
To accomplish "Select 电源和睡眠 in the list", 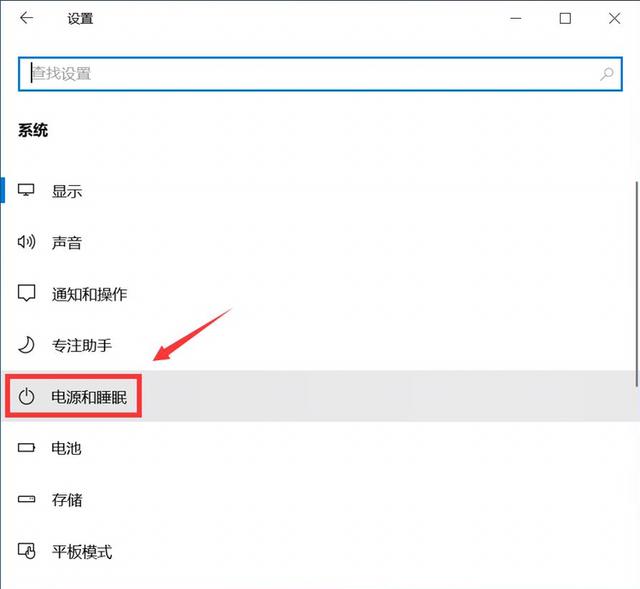I will coord(320,396).
